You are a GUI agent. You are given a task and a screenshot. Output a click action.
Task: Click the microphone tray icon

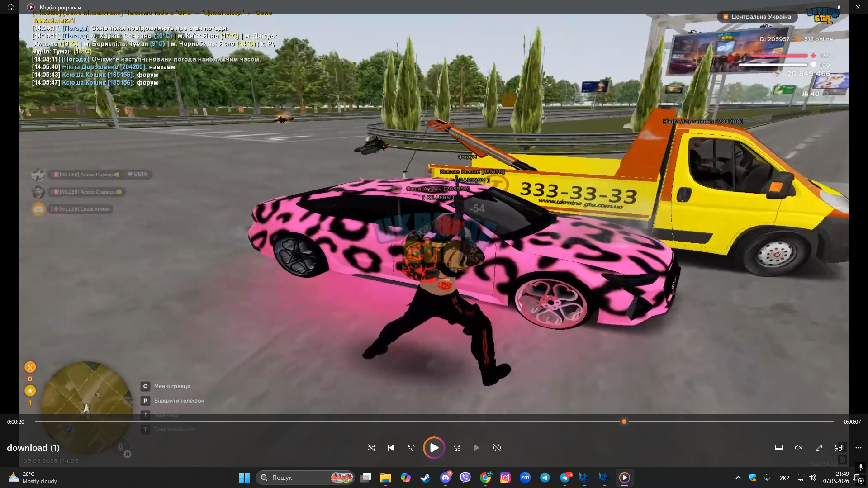tap(767, 478)
